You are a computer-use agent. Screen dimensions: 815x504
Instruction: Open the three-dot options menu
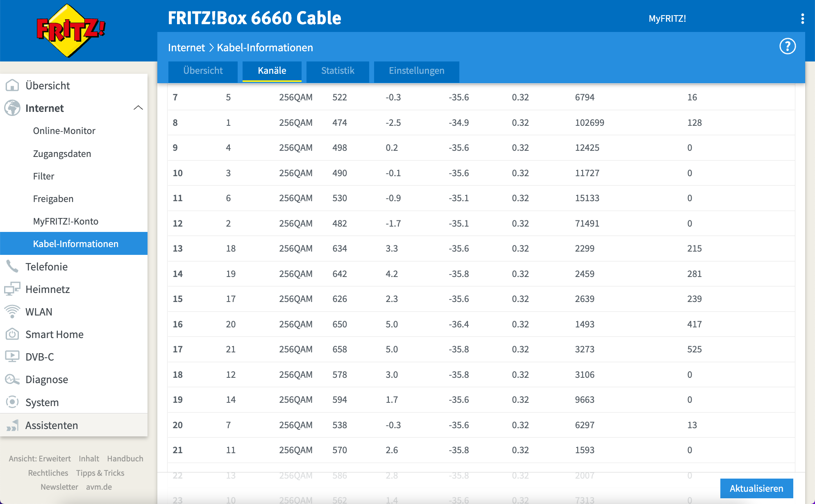(x=802, y=18)
